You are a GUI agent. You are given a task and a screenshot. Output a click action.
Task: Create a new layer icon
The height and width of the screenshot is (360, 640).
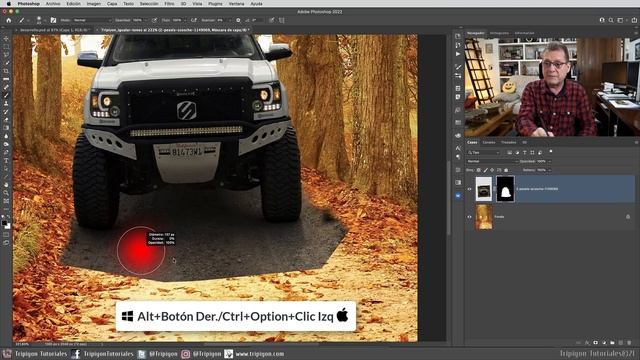[621, 343]
